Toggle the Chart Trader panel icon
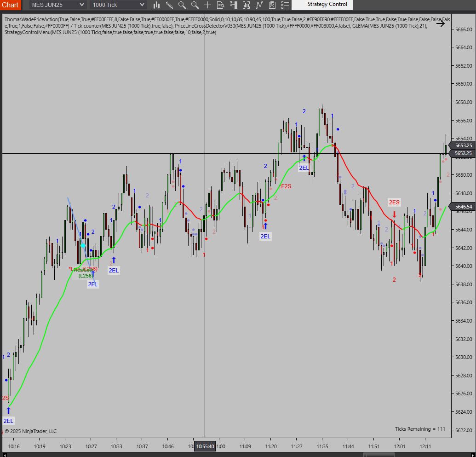 tap(234, 5)
